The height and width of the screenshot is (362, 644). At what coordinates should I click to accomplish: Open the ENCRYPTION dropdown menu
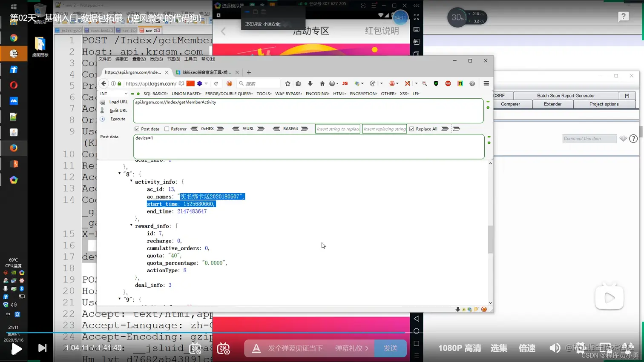pos(363,94)
